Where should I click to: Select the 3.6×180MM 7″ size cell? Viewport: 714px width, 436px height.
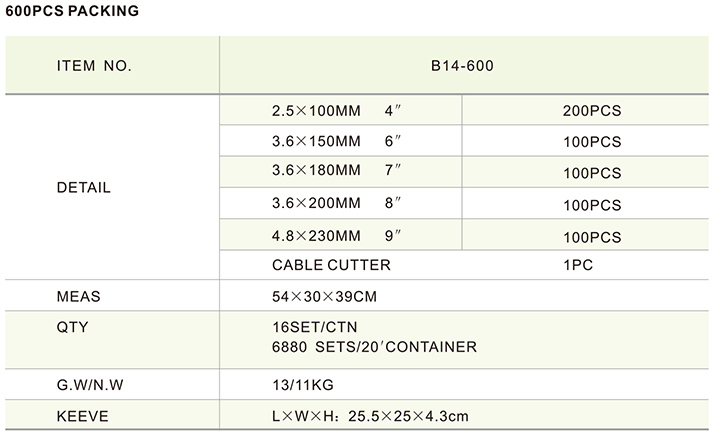tap(336, 173)
